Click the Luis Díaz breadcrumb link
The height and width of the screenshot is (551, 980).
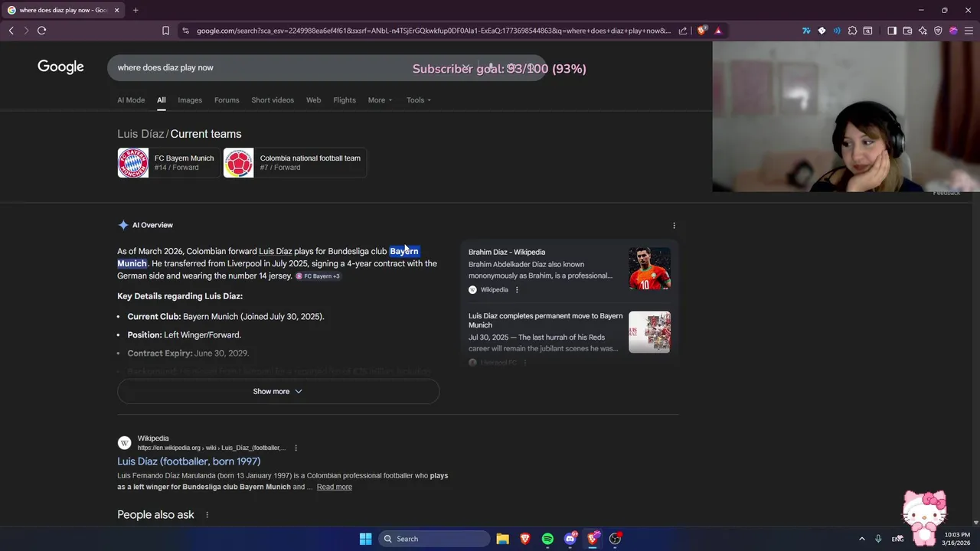(141, 134)
